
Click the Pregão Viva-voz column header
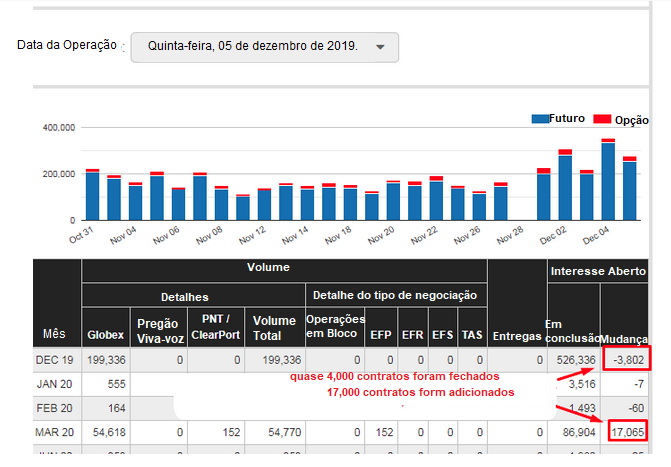click(160, 331)
